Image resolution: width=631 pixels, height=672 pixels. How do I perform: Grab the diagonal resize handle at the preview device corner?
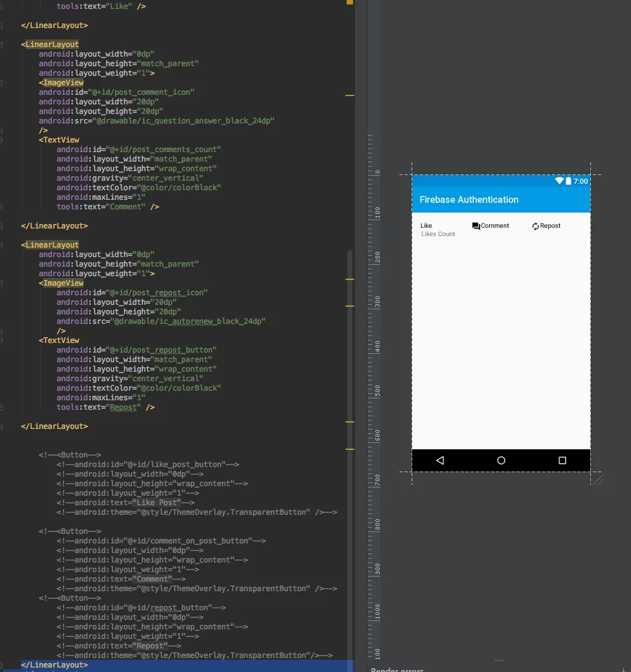click(x=599, y=480)
